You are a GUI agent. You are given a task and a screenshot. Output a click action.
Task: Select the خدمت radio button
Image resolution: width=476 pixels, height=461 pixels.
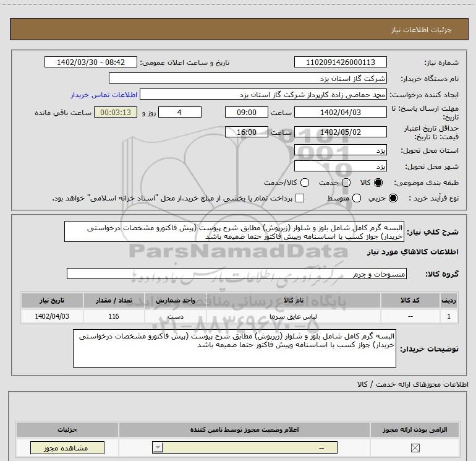coord(346,183)
